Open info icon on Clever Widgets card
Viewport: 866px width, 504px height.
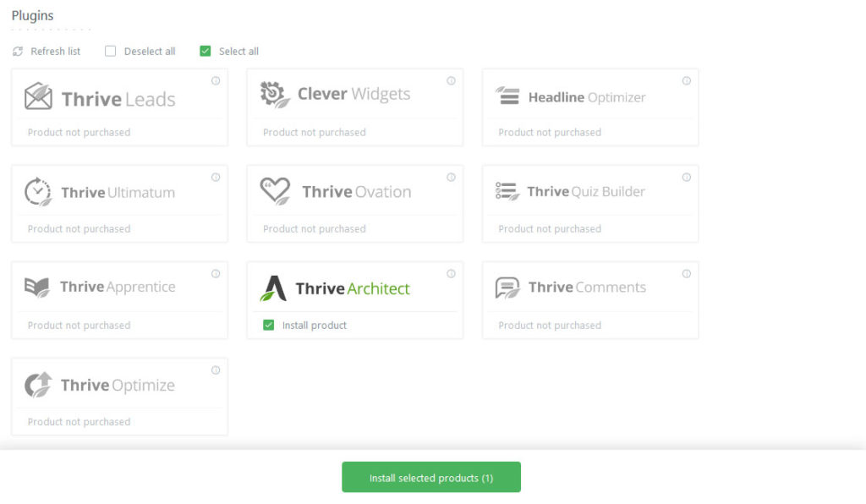click(x=452, y=80)
